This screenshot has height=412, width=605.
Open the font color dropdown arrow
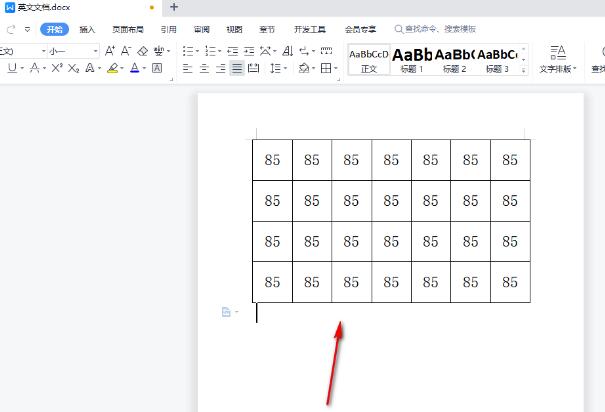tap(144, 69)
